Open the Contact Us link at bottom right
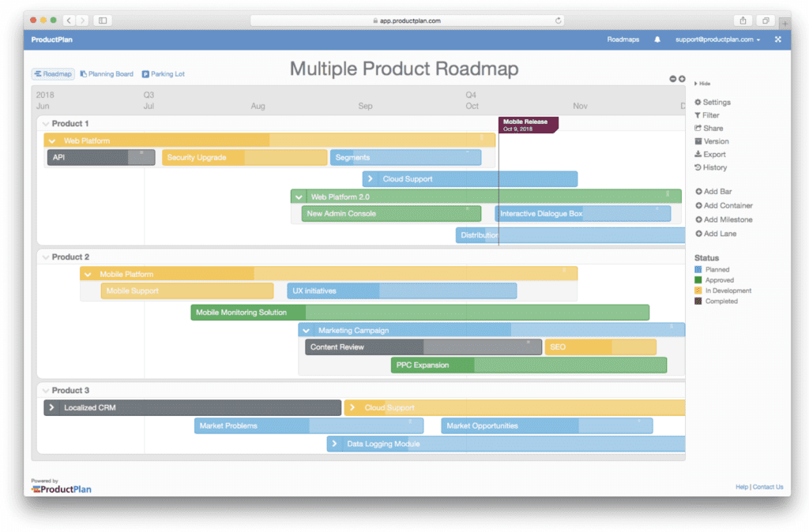Image resolution: width=809 pixels, height=532 pixels. coord(767,487)
